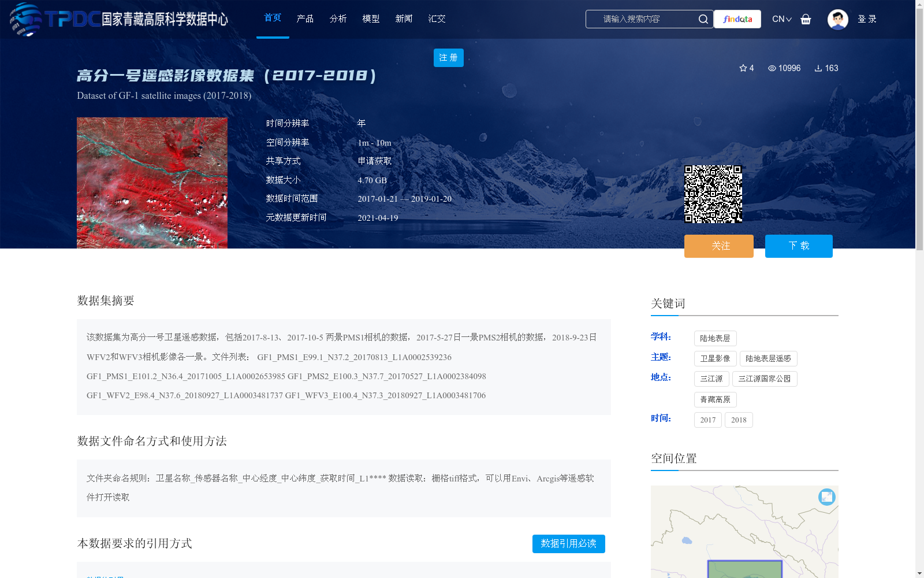Open the shopping basket icon
The image size is (924, 578).
pyautogui.click(x=806, y=19)
